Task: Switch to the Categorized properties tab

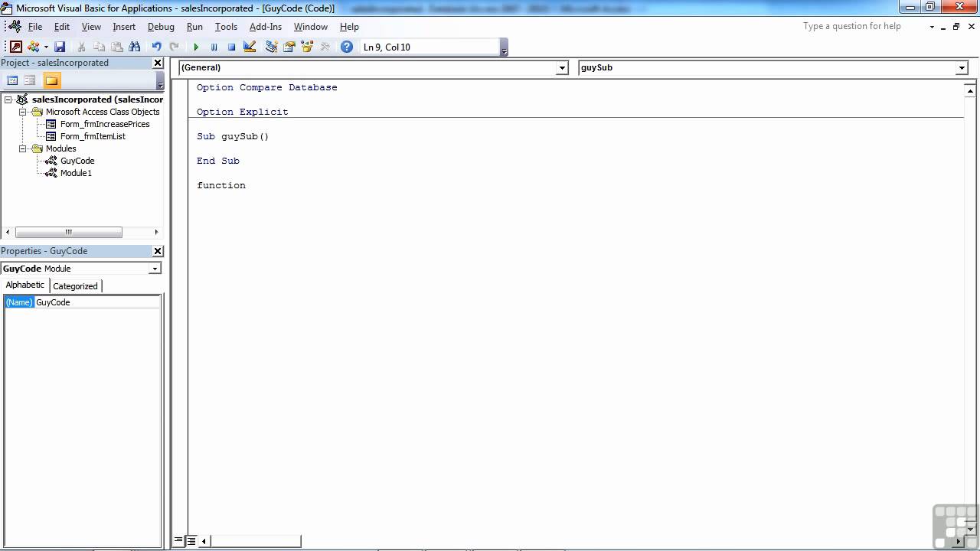Action: point(75,285)
